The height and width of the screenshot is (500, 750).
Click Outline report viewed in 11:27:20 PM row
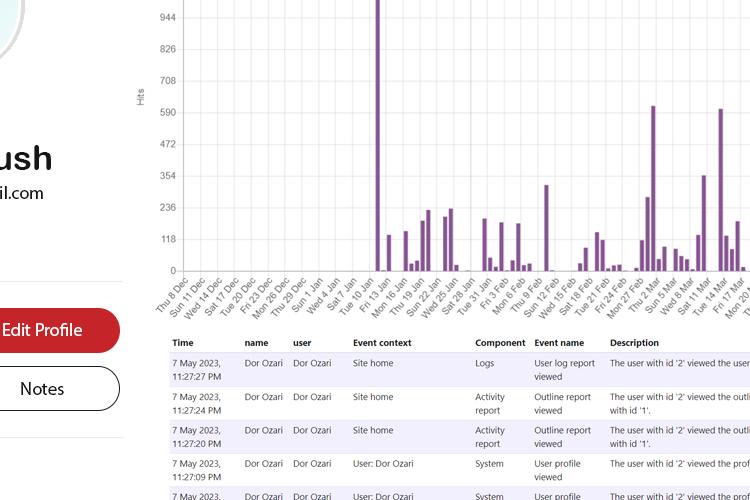tap(562, 437)
